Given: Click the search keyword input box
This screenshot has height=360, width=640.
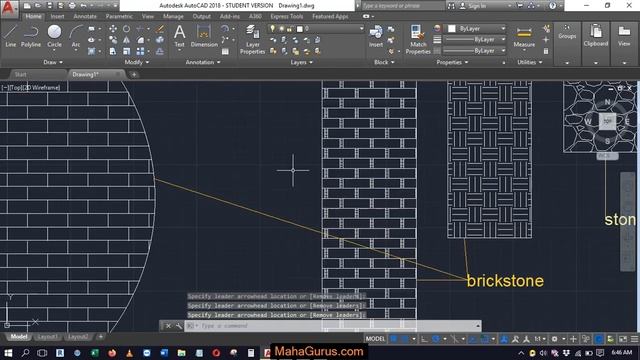Looking at the screenshot, I should [402, 6].
